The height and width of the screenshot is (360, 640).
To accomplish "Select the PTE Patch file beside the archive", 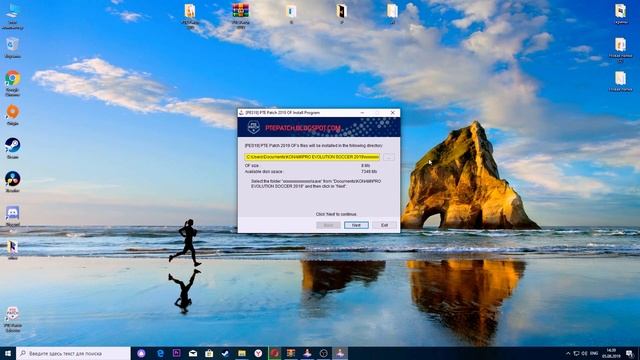I will click(x=190, y=16).
